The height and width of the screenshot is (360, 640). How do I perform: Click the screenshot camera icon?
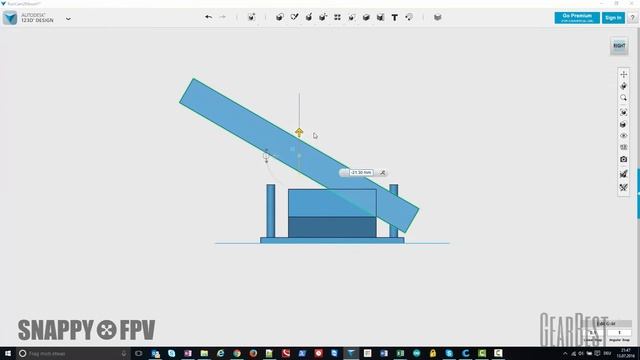click(x=623, y=160)
